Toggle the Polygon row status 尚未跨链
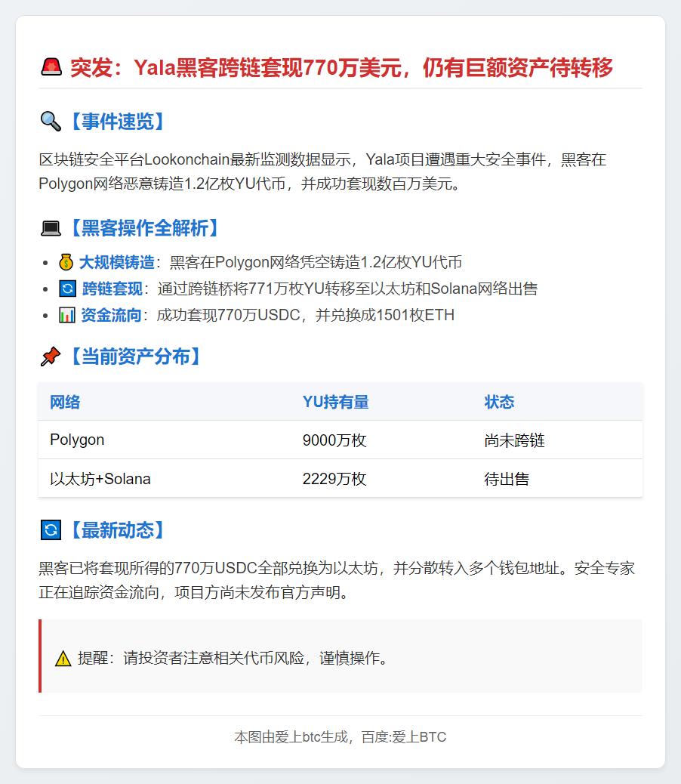The width and height of the screenshot is (681, 784). [x=515, y=439]
